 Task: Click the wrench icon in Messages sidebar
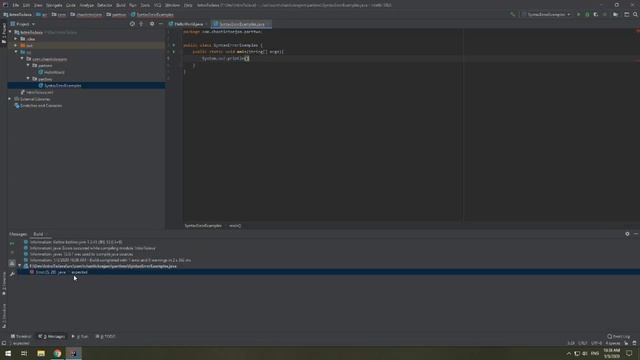pos(12,274)
